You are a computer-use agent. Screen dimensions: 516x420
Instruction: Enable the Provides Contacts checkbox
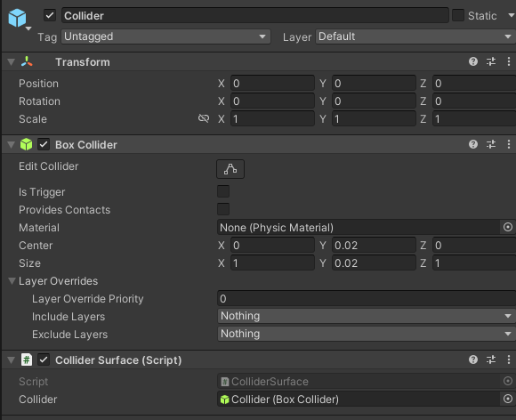(x=223, y=209)
